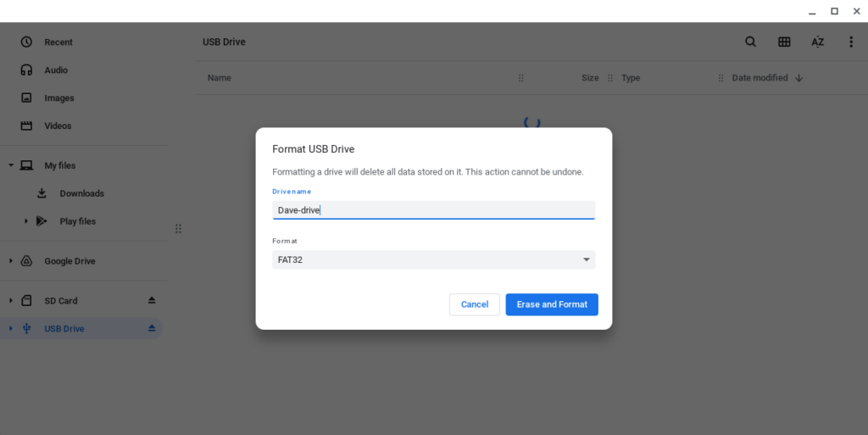The height and width of the screenshot is (435, 868).
Task: Expand the USB Drive tree
Action: [10, 328]
